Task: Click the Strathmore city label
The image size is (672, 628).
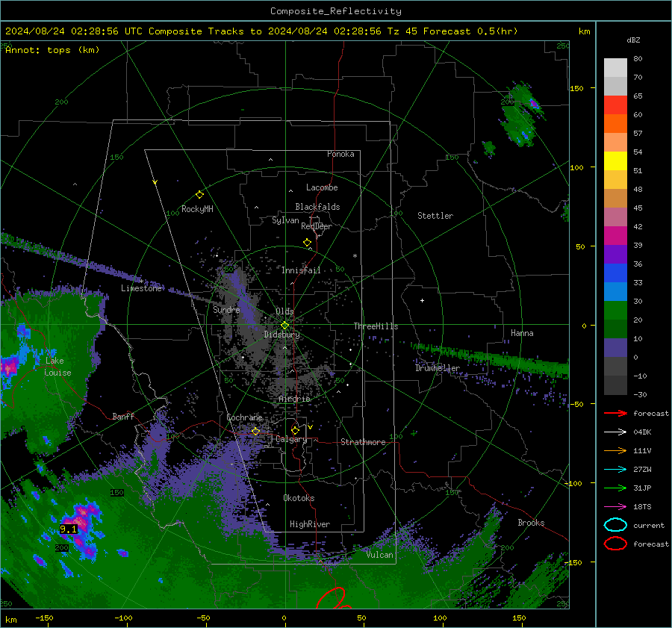Action: pyautogui.click(x=363, y=442)
